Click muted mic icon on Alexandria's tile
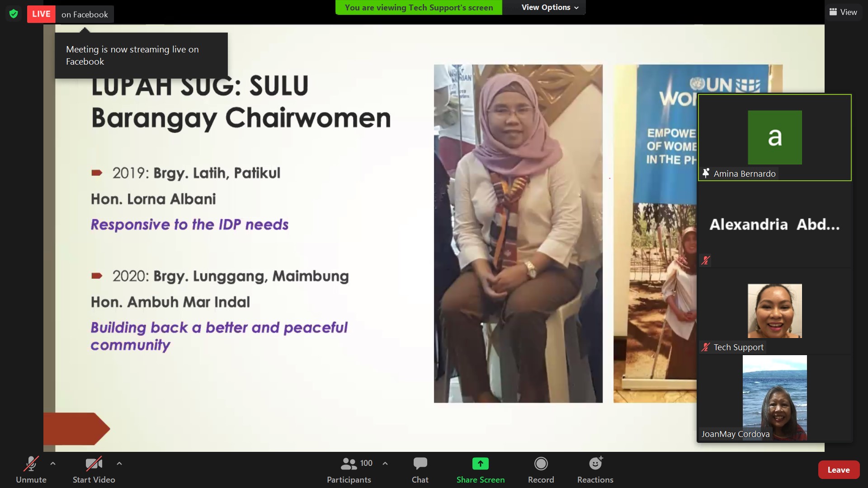The height and width of the screenshot is (488, 868). (706, 260)
